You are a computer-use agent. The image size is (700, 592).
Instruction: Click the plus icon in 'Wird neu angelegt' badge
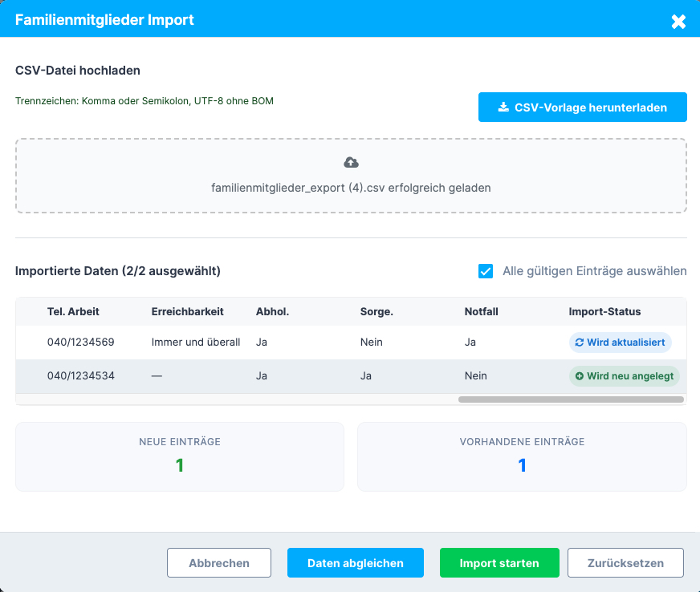[x=579, y=376]
